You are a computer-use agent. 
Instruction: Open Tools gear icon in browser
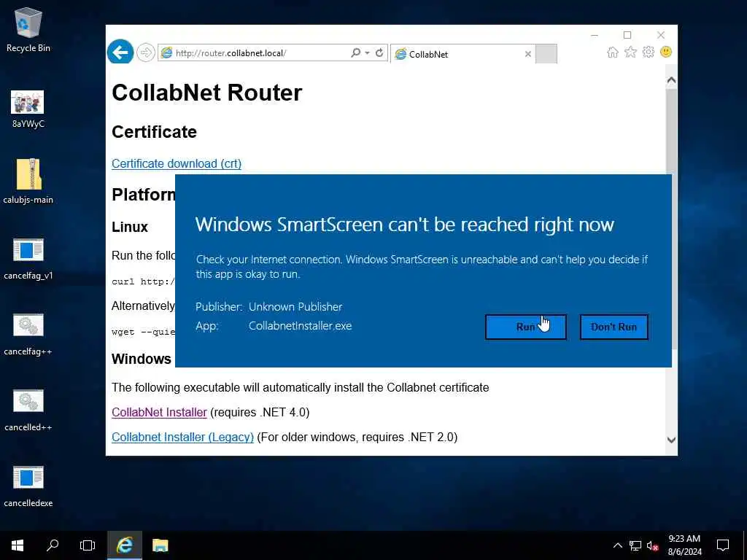click(649, 52)
